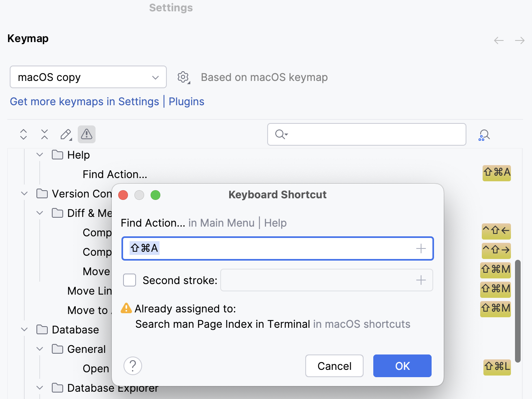Viewport: 532px width, 399px height.
Task: Open the keymap settings gear
Action: pos(183,77)
